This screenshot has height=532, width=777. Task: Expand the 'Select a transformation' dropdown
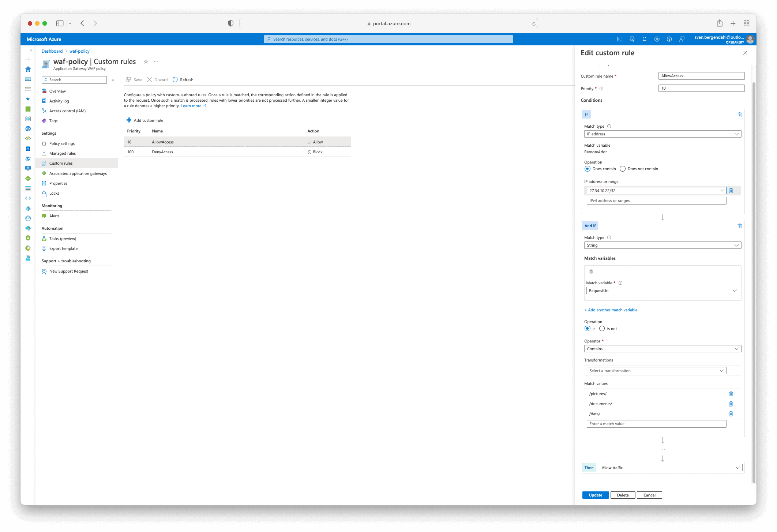pyautogui.click(x=656, y=371)
